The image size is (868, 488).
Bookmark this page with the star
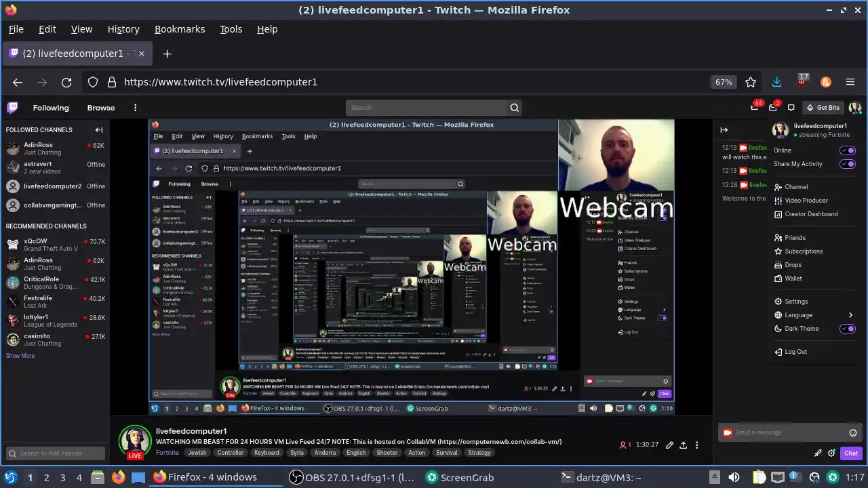(751, 82)
